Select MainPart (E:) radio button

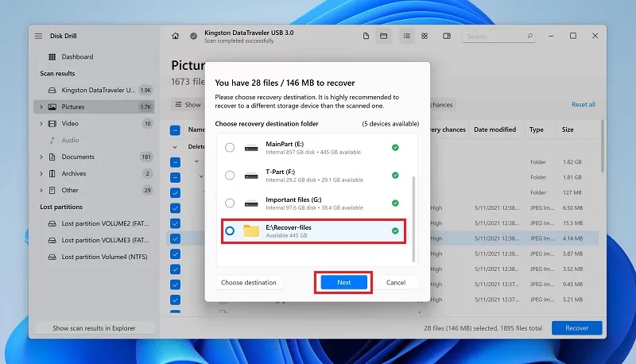point(230,148)
